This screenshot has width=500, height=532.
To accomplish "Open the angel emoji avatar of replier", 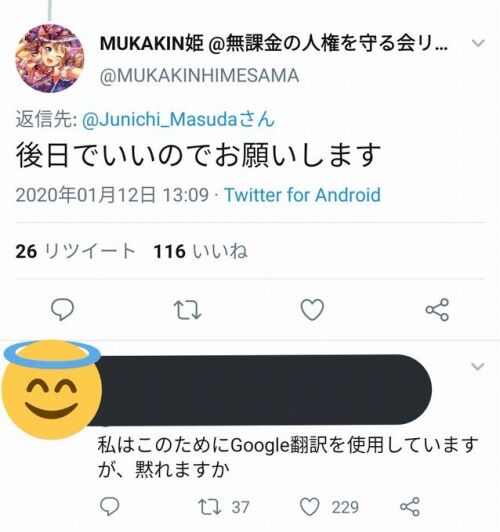I will 52,389.
